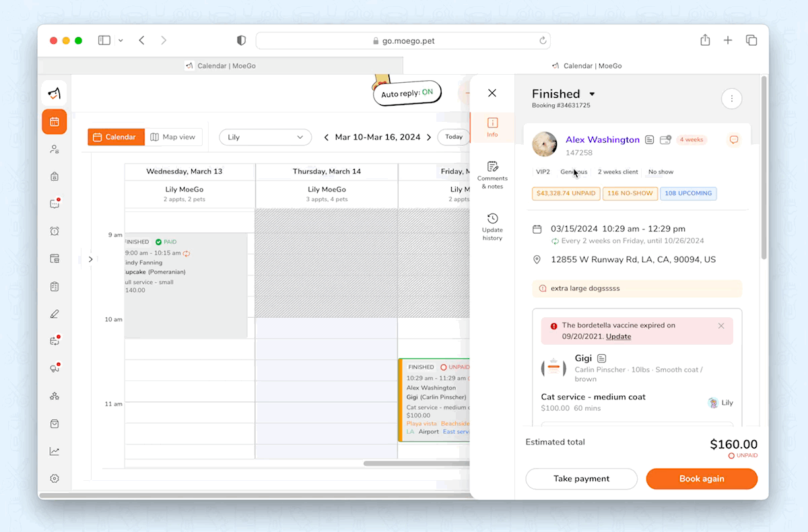Image resolution: width=808 pixels, height=532 pixels.
Task: Go to previous week with left chevron
Action: (x=327, y=137)
